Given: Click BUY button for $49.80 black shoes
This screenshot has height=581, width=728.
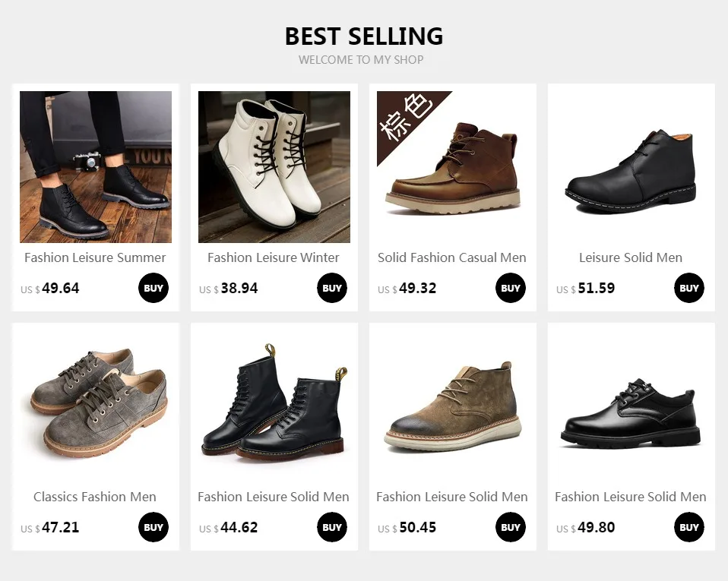Looking at the screenshot, I should (x=689, y=527).
